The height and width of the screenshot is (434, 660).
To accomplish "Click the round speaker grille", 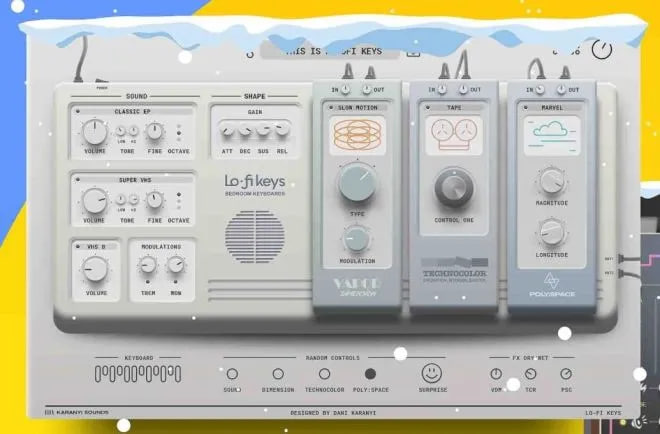I will tap(254, 237).
